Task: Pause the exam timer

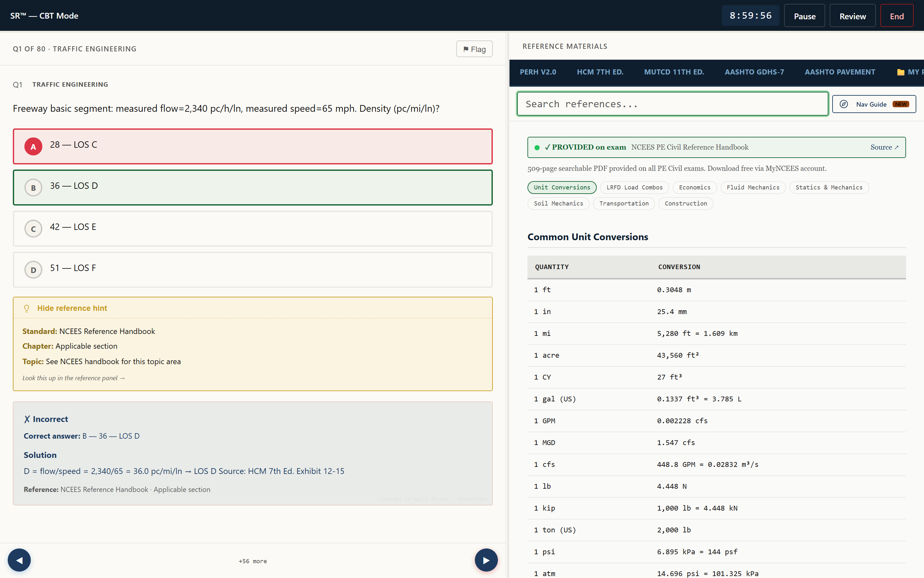Action: [x=805, y=16]
